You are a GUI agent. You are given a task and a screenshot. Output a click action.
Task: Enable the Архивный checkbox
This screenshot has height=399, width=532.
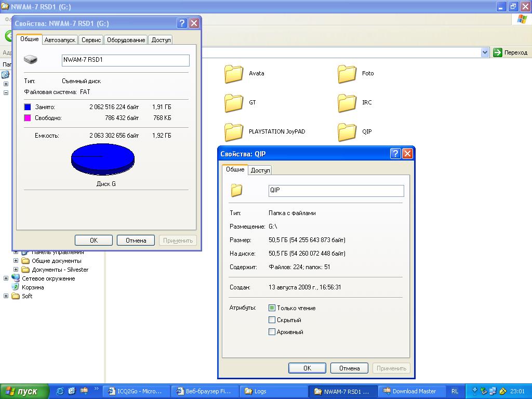272,332
